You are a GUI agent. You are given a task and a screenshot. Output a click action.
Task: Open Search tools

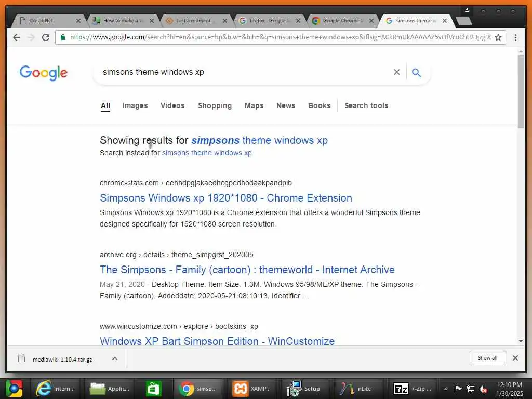pos(366,105)
